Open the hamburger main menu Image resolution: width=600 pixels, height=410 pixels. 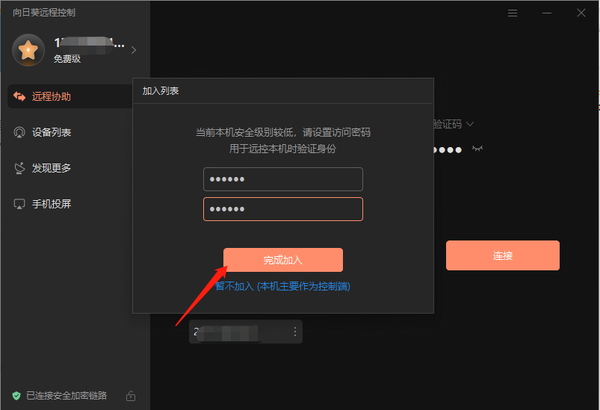[512, 13]
